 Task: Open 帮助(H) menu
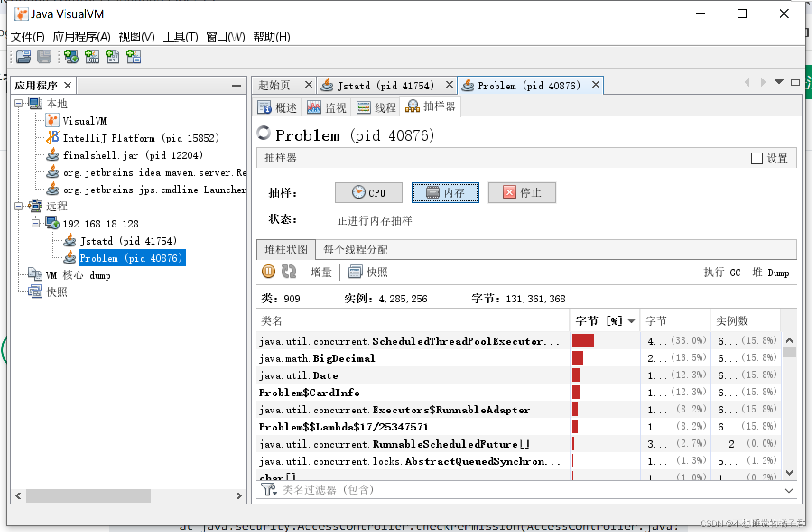coord(272,37)
